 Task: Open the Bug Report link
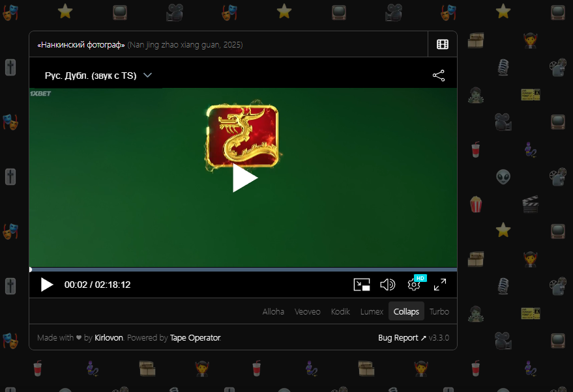tap(402, 337)
